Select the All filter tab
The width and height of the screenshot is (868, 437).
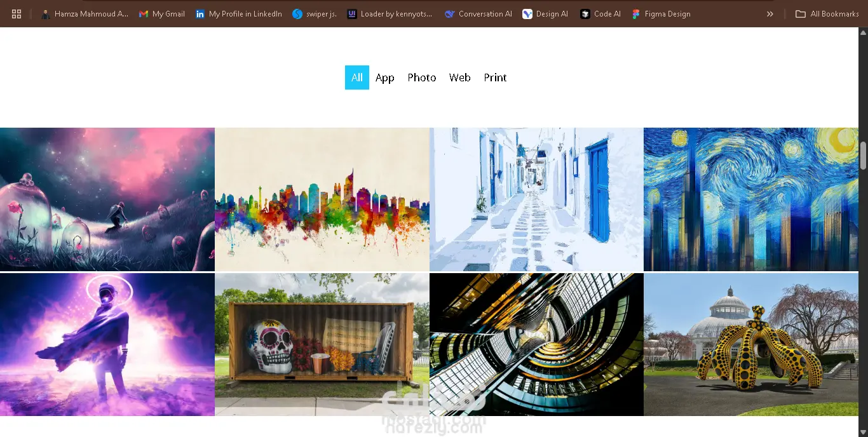pyautogui.click(x=357, y=77)
